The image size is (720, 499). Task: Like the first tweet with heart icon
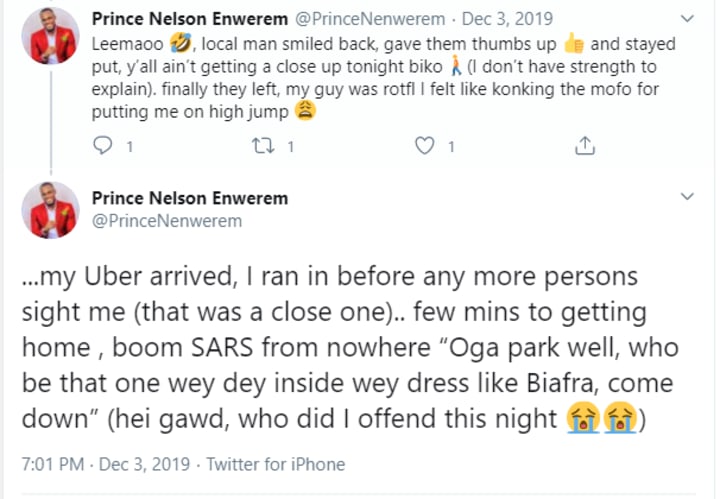(x=425, y=147)
